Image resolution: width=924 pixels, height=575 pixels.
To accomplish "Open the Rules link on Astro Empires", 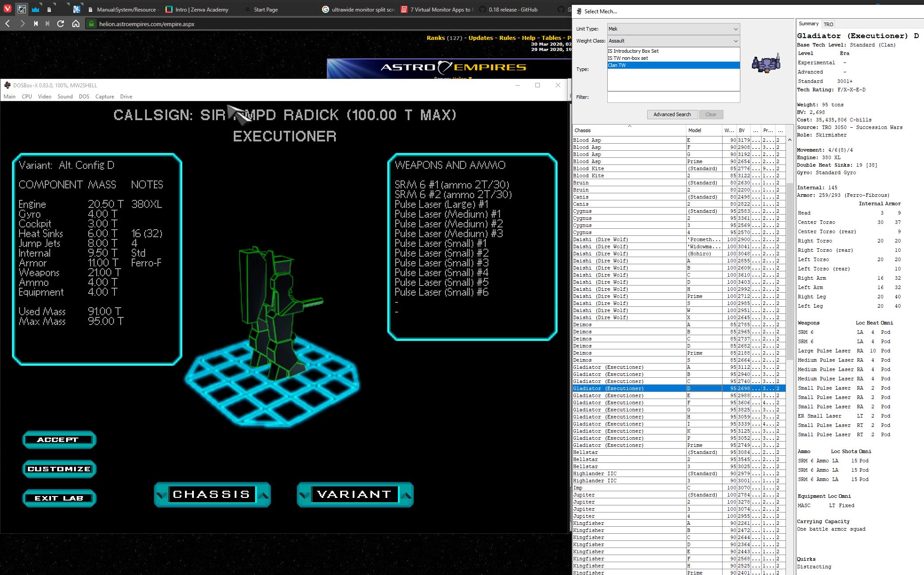I will [507, 38].
